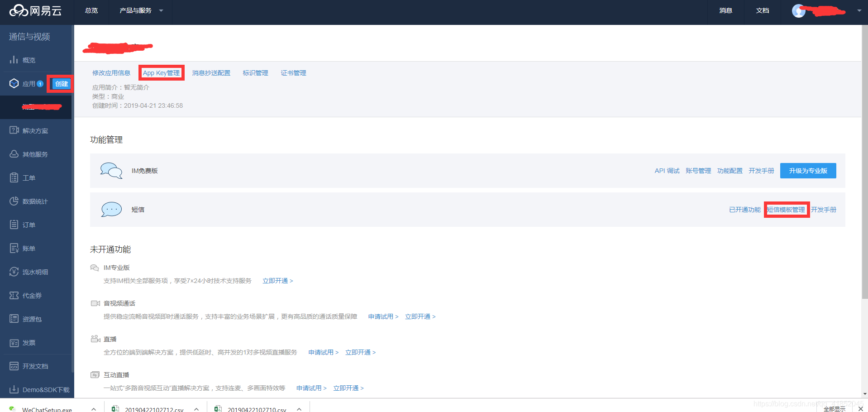Open 数据统计 pie chart icon
Screen dimensions: 868x412
point(14,201)
